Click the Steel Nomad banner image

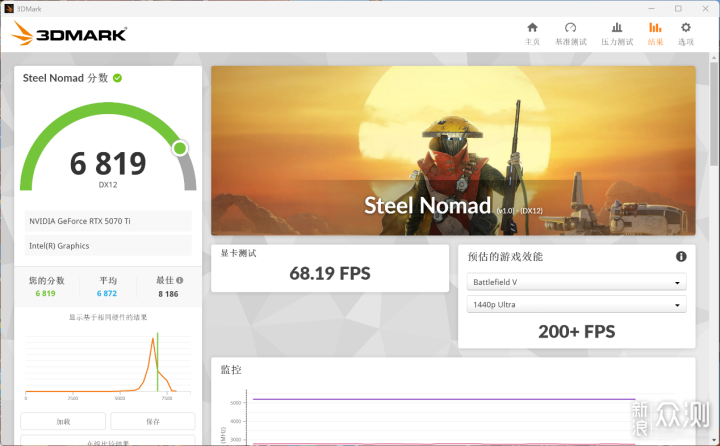click(x=453, y=151)
